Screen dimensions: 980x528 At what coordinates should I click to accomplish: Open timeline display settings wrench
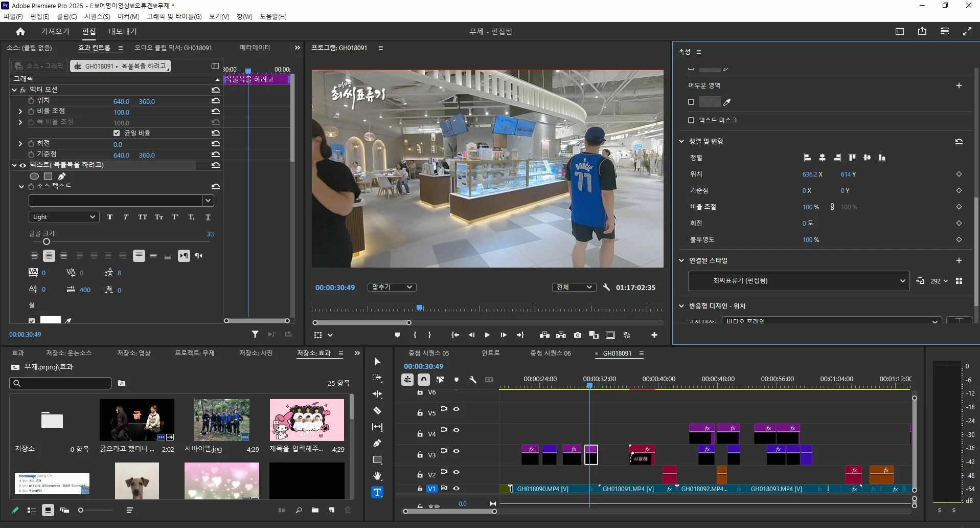pos(473,380)
